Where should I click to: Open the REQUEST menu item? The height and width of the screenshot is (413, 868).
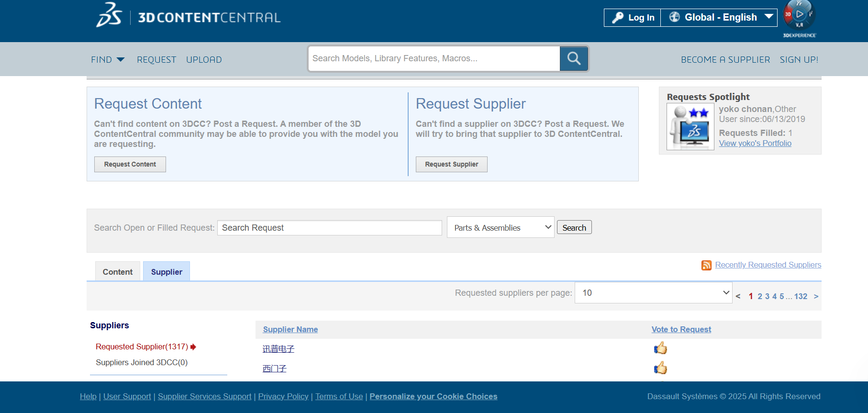coord(156,60)
